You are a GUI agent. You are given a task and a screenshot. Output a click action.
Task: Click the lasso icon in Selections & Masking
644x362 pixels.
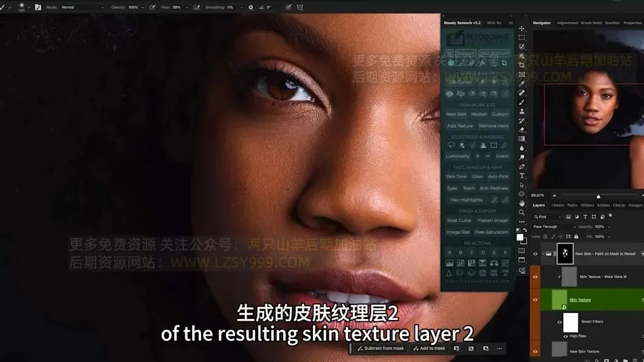coord(451,145)
